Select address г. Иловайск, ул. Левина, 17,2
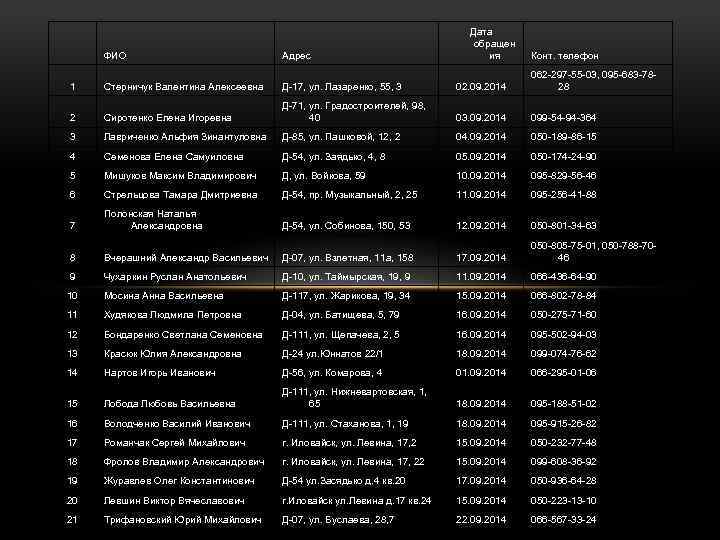 tap(349, 443)
